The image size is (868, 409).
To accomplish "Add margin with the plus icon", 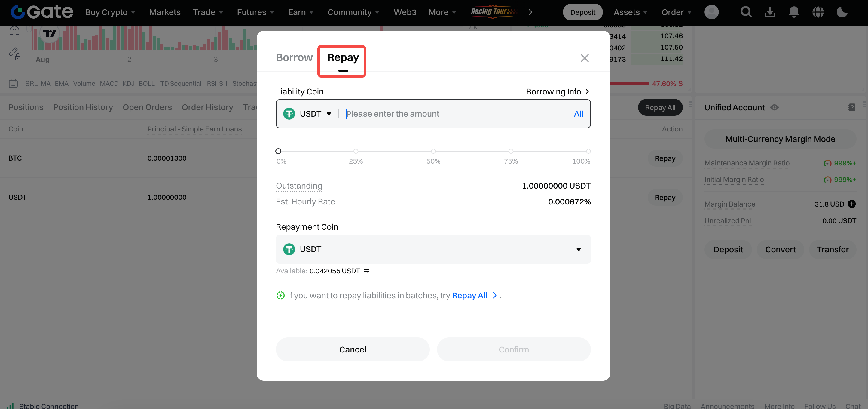I will [852, 204].
